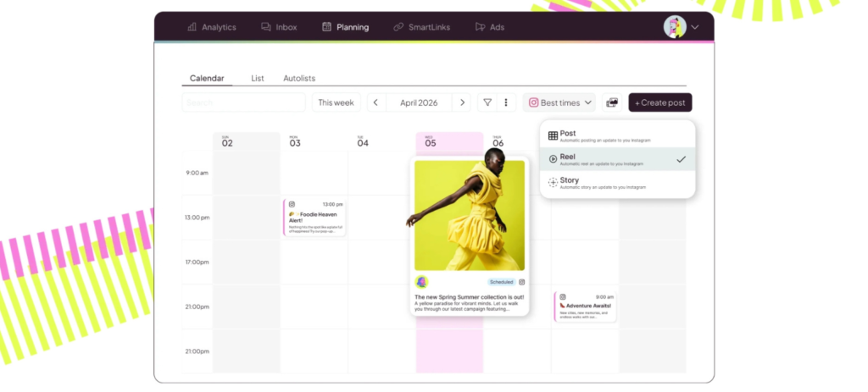This screenshot has height=392, width=868.
Task: Click the Scheduled status badge
Action: 502,282
